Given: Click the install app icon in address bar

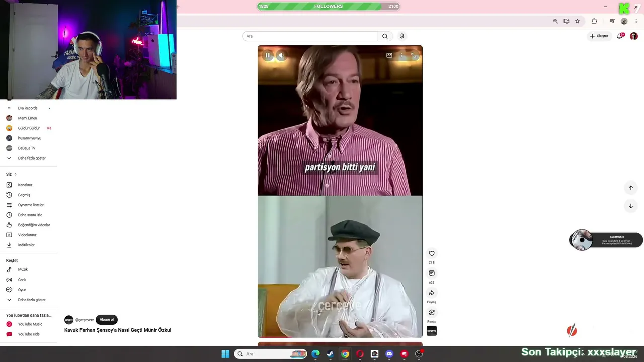Looking at the screenshot, I should 567,21.
